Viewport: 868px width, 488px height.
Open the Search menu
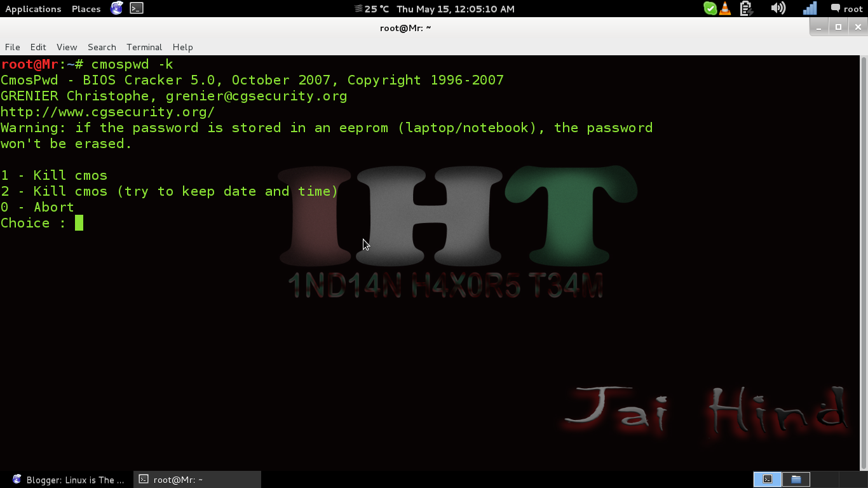point(102,47)
